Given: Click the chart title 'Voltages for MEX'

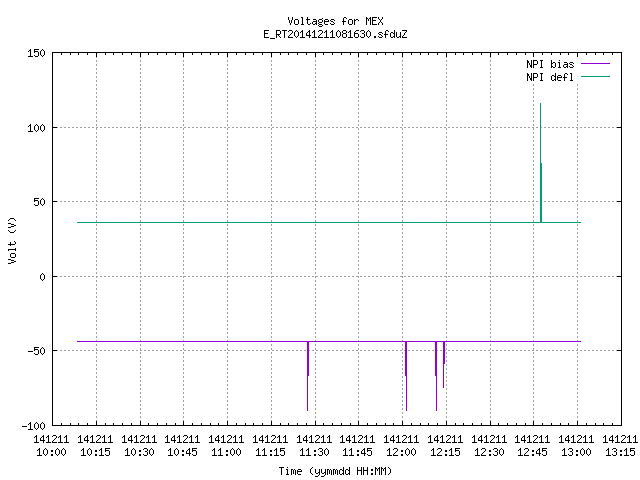Looking at the screenshot, I should pyautogui.click(x=335, y=21).
